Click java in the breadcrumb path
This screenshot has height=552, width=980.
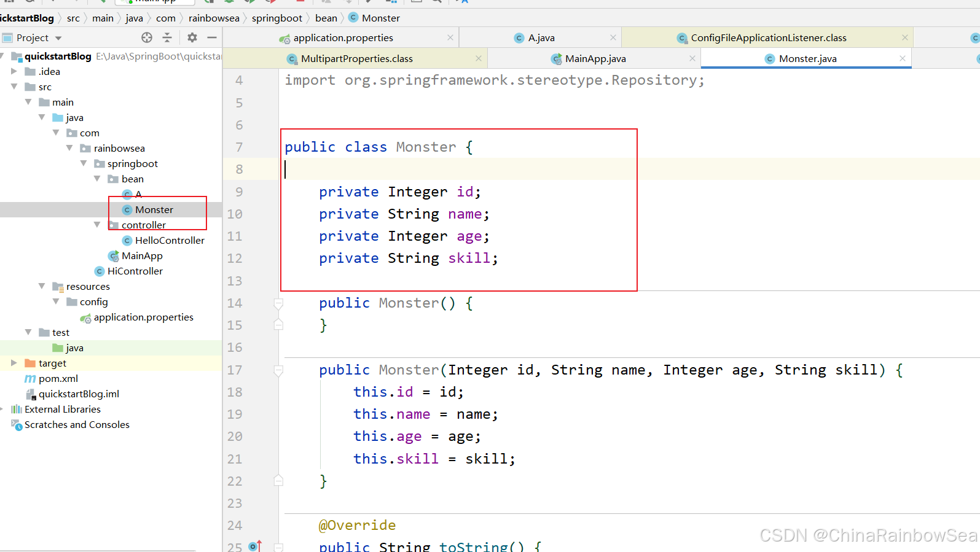(x=134, y=18)
